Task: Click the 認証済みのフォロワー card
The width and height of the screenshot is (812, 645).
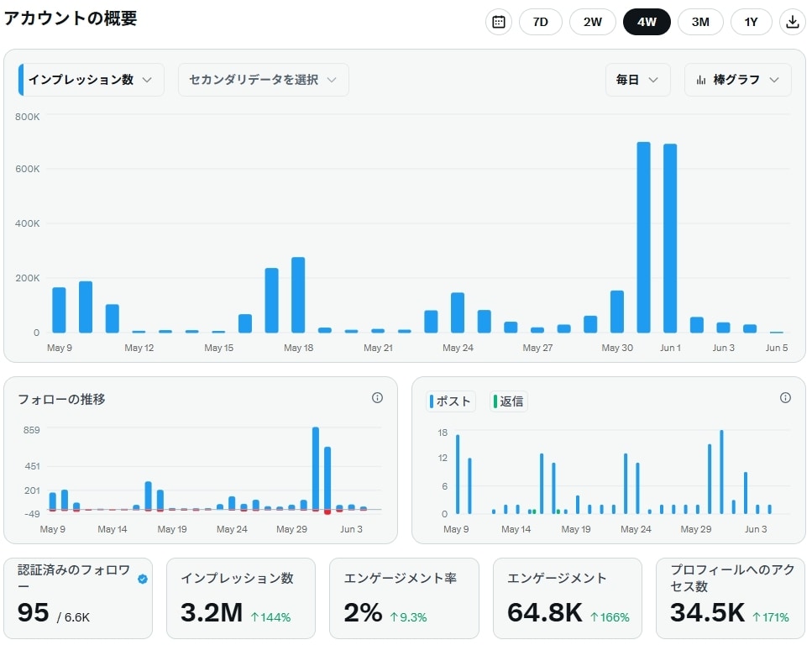Action: coord(78,598)
